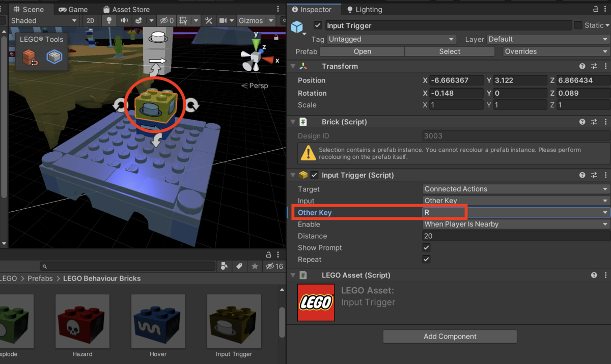This screenshot has height=364, width=611.
Task: Open the Input dropdown showing Other Key
Action: tap(516, 201)
